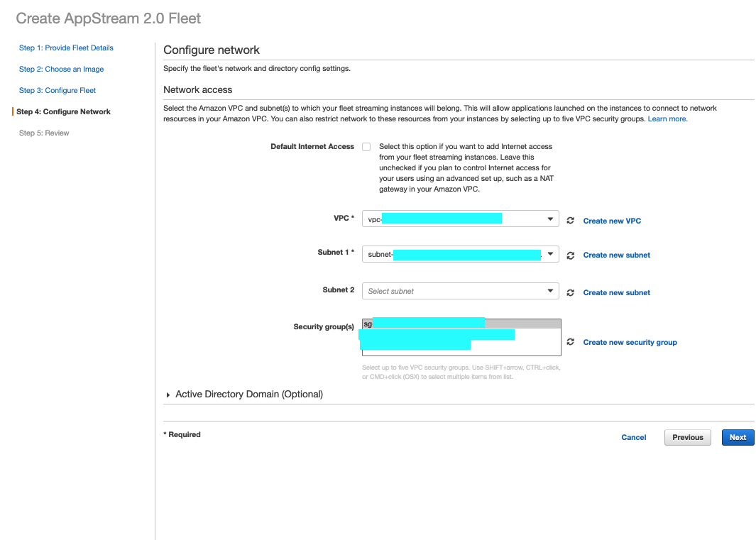Click the Configure network heading
This screenshot has width=756, height=540.
click(211, 50)
